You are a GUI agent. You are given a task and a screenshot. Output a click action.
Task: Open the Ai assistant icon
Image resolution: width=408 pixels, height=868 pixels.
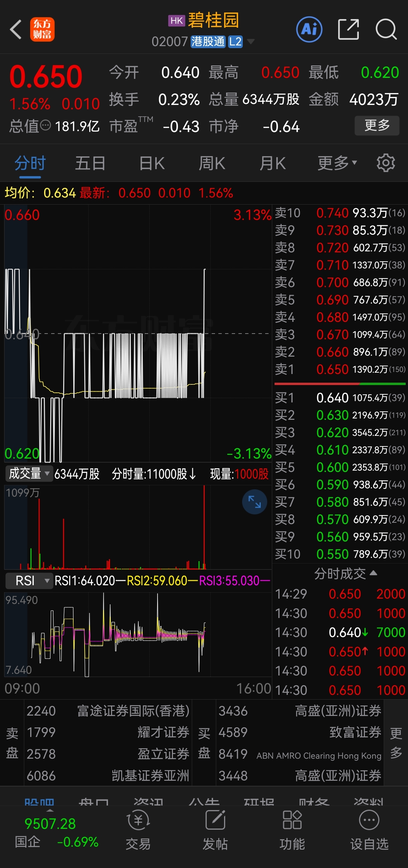309,30
